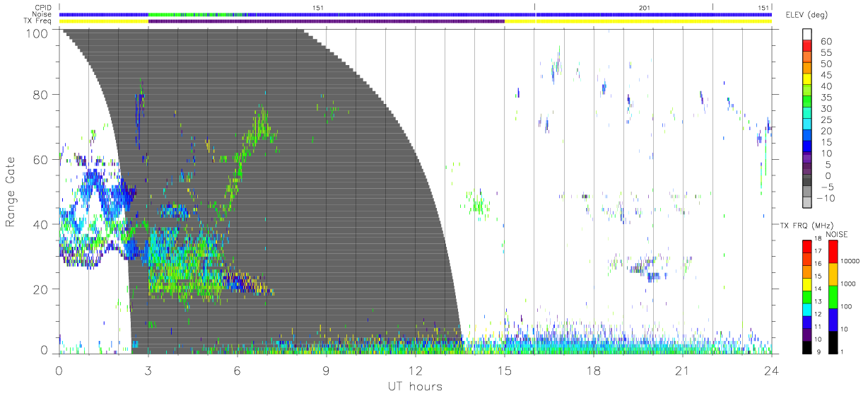This screenshot has height=401, width=868.
Task: Click the CPID boundary tick at 16 UT
Action: pos(534,7)
